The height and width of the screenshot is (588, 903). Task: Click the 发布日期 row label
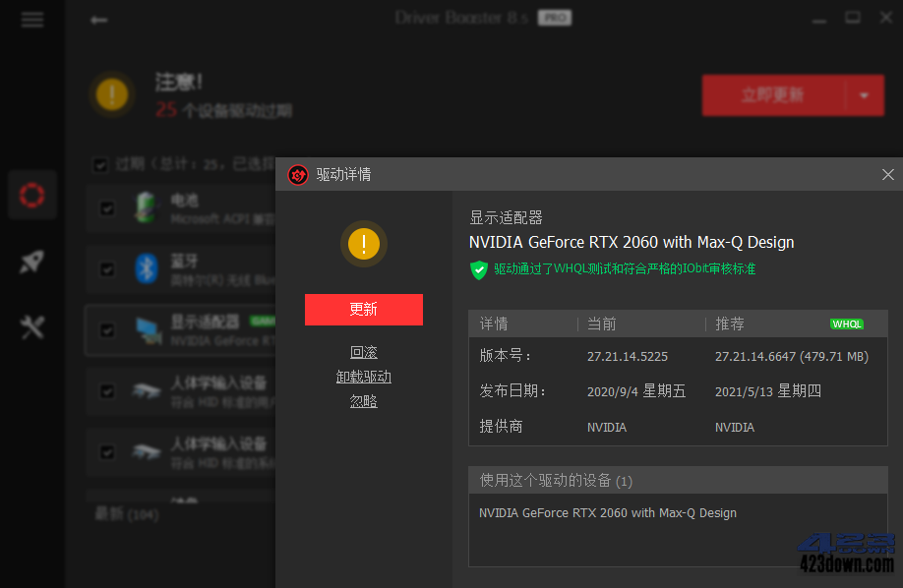512,391
